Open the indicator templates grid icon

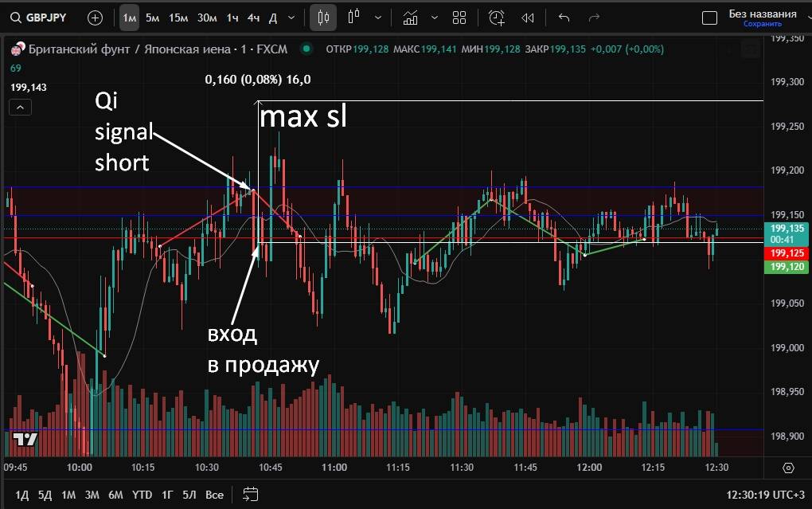point(459,18)
